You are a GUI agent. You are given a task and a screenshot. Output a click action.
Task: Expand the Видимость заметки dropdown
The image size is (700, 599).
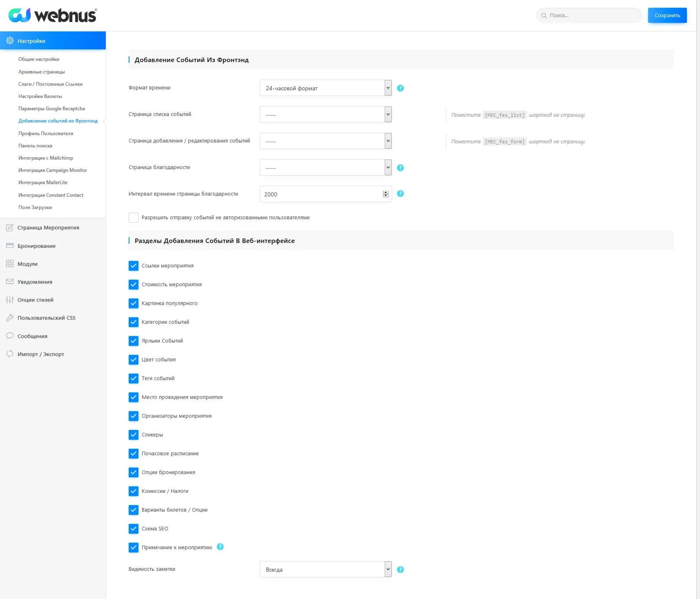click(325, 570)
